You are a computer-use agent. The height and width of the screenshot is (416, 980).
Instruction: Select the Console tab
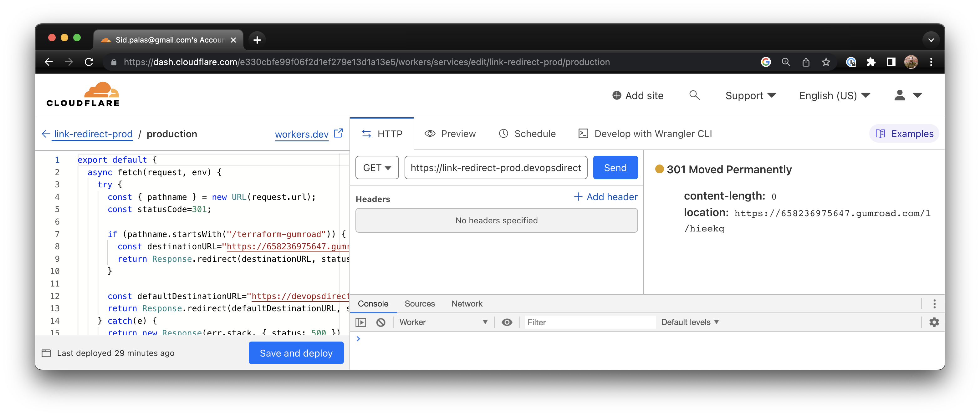pyautogui.click(x=373, y=304)
